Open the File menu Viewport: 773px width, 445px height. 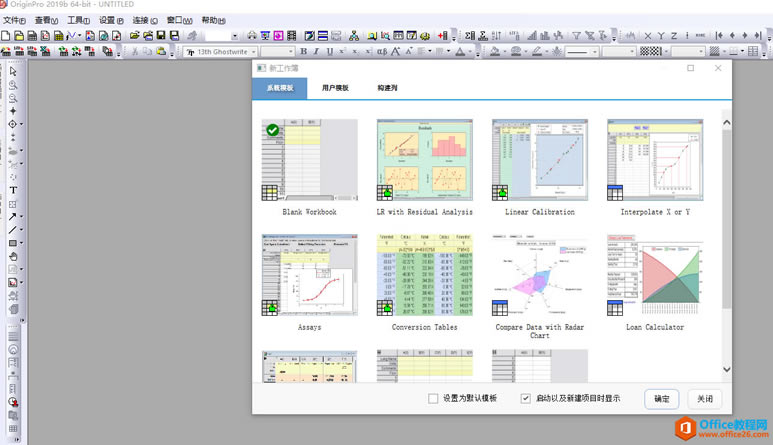pyautogui.click(x=14, y=20)
